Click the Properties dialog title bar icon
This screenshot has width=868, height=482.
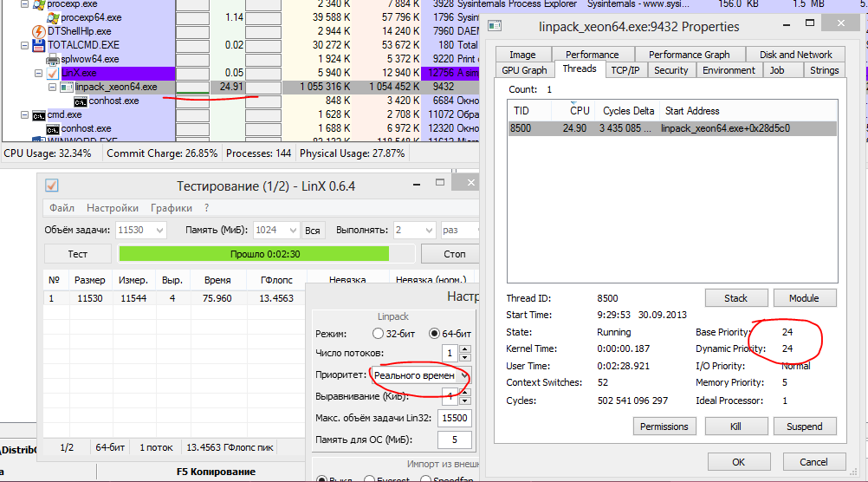click(x=495, y=26)
